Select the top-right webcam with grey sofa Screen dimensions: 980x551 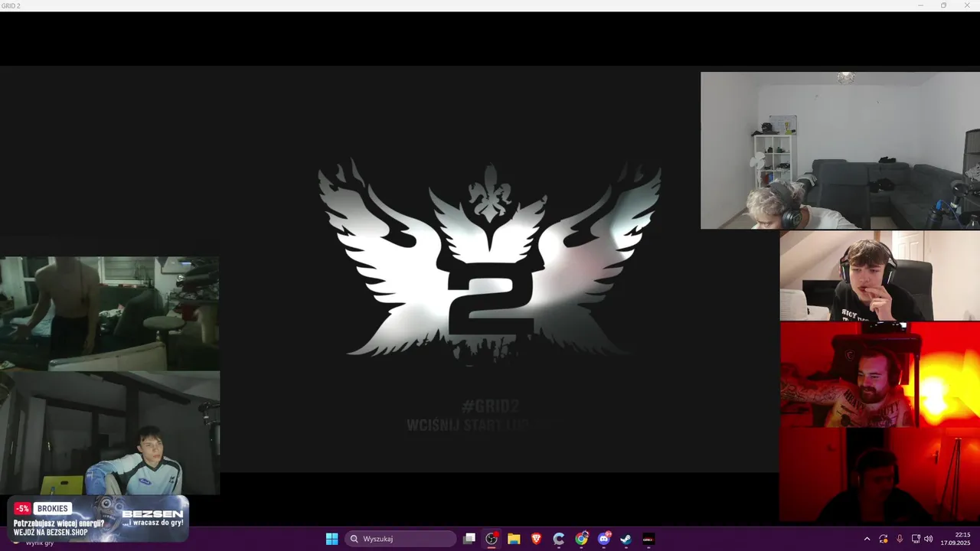840,151
